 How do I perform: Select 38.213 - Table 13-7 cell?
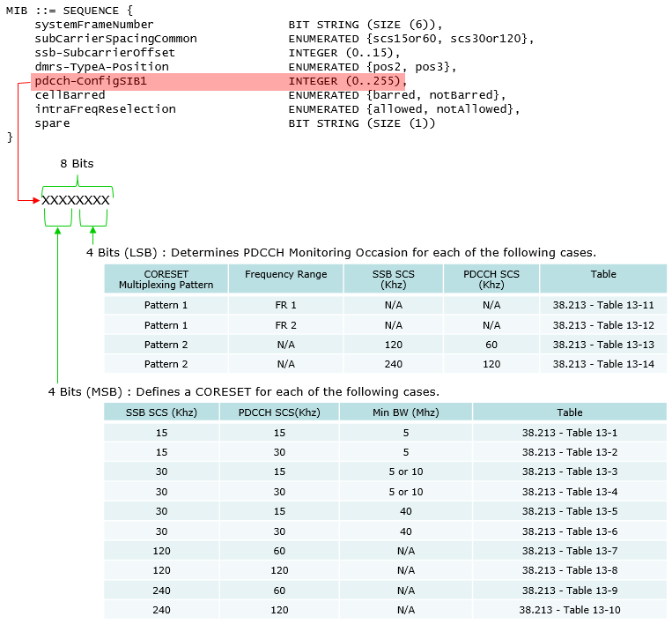coord(570,551)
